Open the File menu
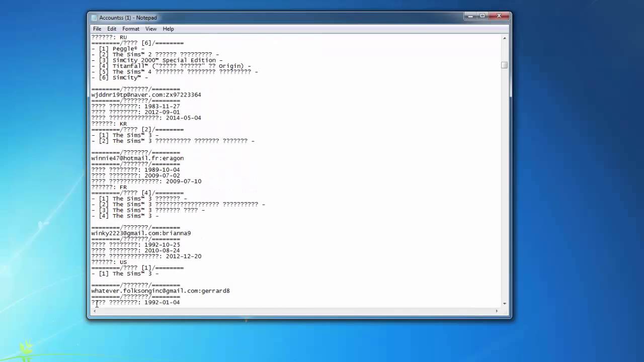Image resolution: width=644 pixels, height=362 pixels. tap(97, 29)
